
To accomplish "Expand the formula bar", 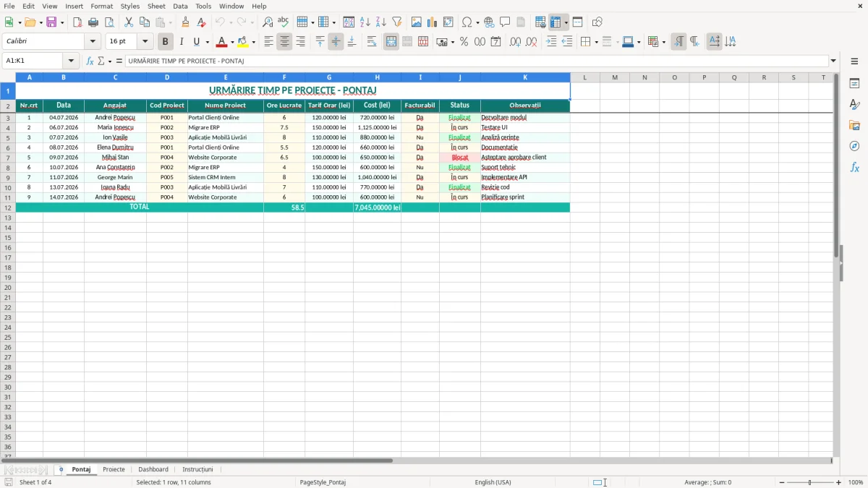I will point(833,61).
